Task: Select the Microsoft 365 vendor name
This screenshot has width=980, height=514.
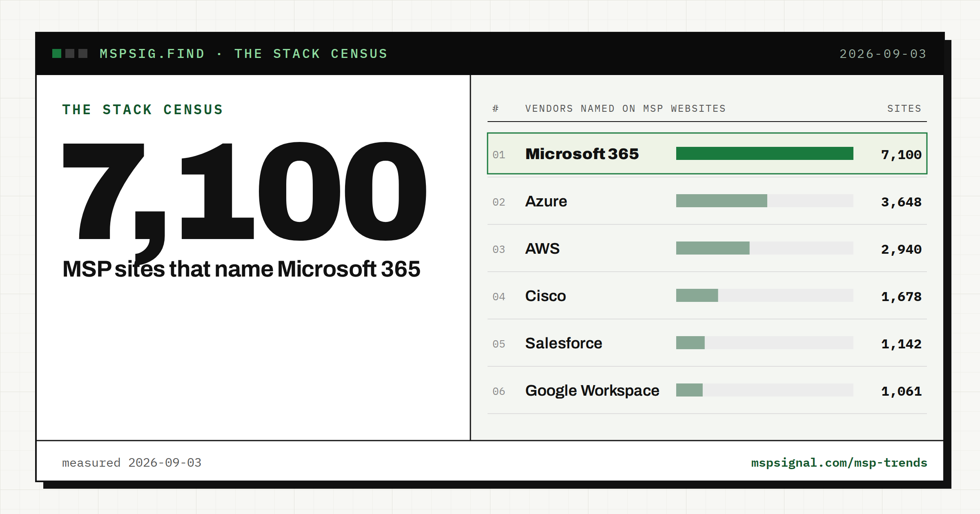Action: (x=582, y=154)
